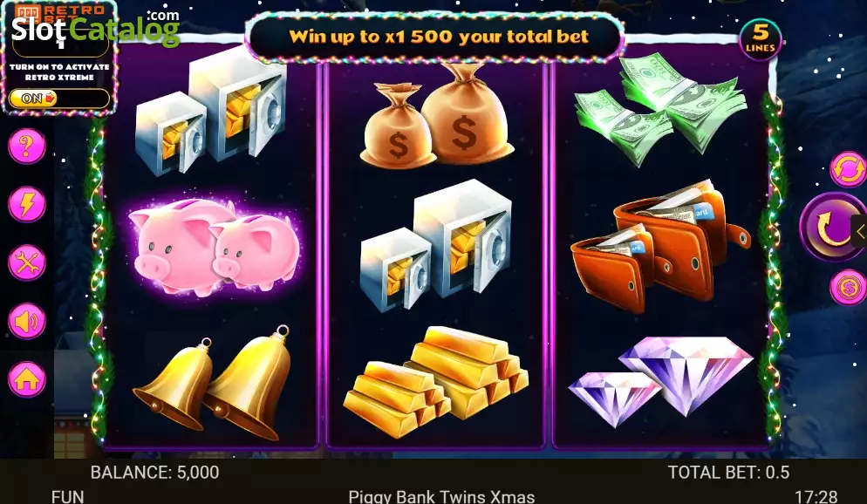Viewport: 867px width, 504px height.
Task: Spin the reels with the big arrow button
Action: (x=833, y=227)
